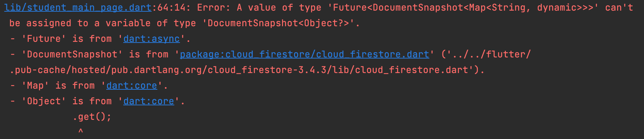Click the 'DocumentSnapshot<Object?>' type text
Image resolution: width=644 pixels, height=139 pixels.
279,23
